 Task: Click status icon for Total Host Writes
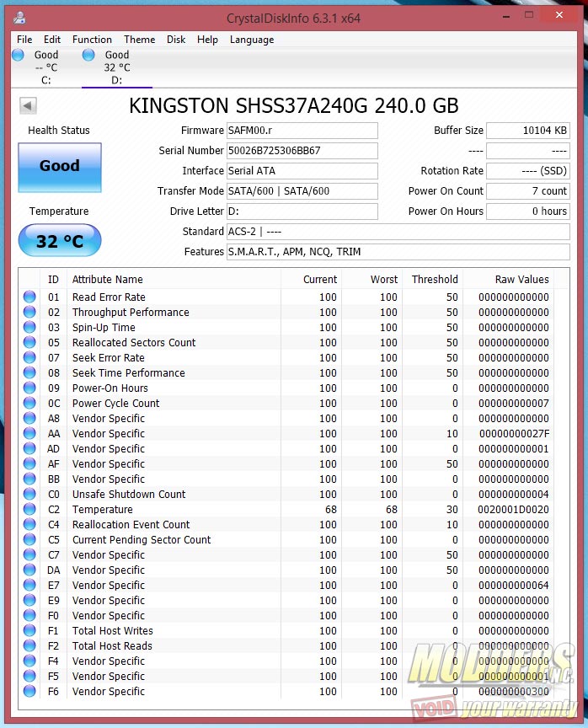point(29,630)
